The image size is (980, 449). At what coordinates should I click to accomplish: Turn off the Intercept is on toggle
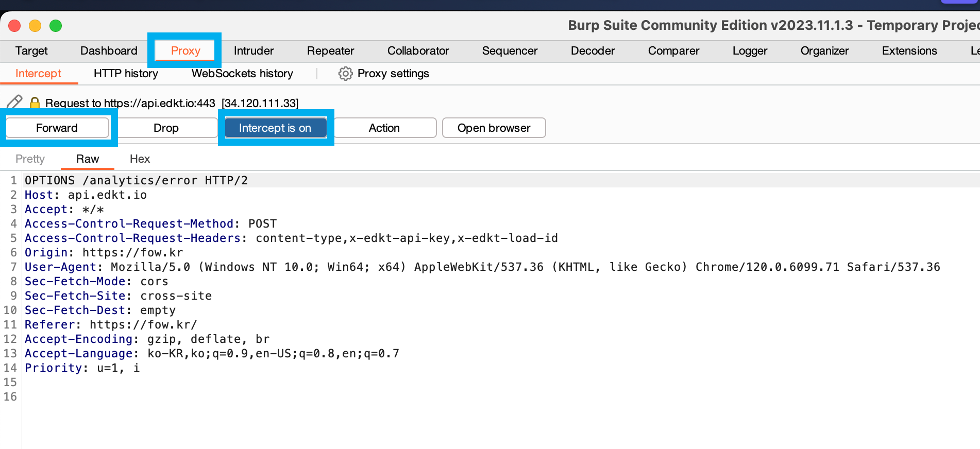275,128
